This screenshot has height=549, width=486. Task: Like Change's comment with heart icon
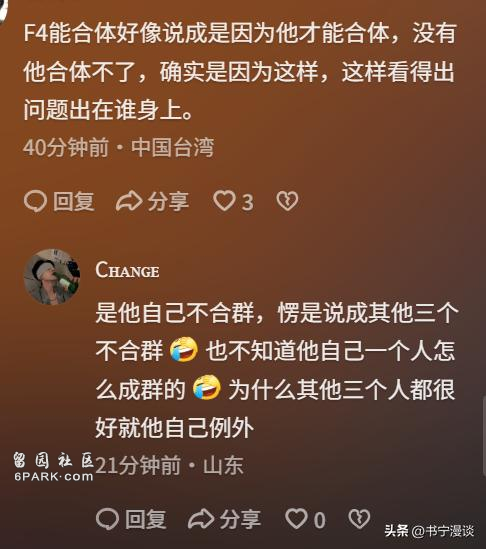[x=296, y=519]
